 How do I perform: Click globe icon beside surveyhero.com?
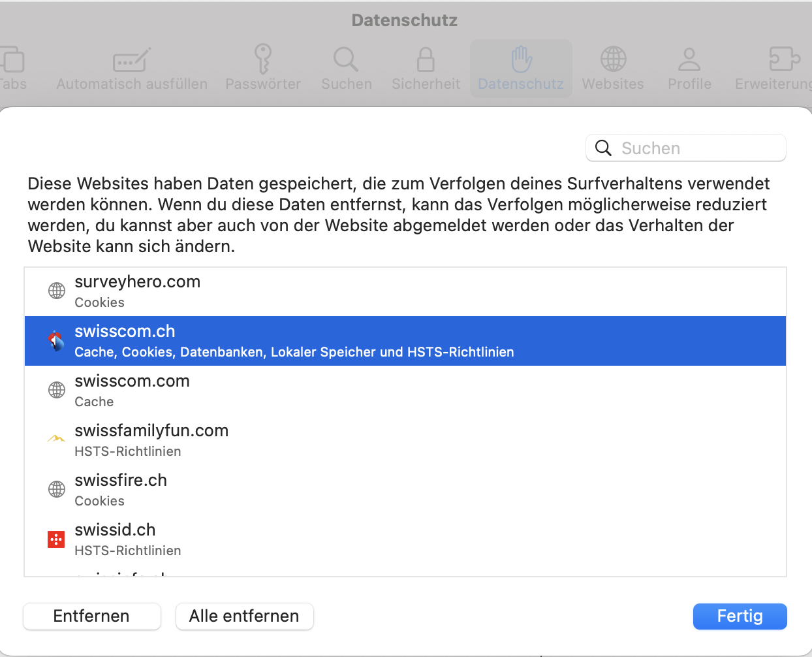57,291
